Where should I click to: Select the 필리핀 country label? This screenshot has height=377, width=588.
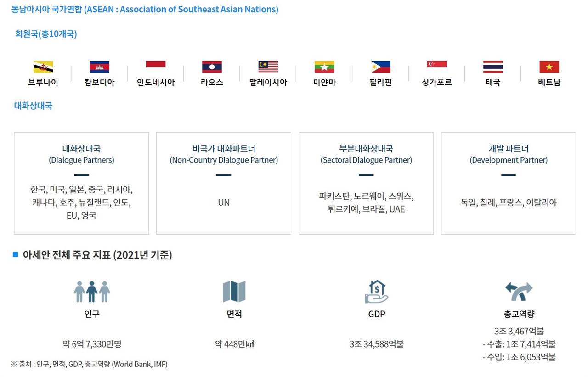pos(381,83)
